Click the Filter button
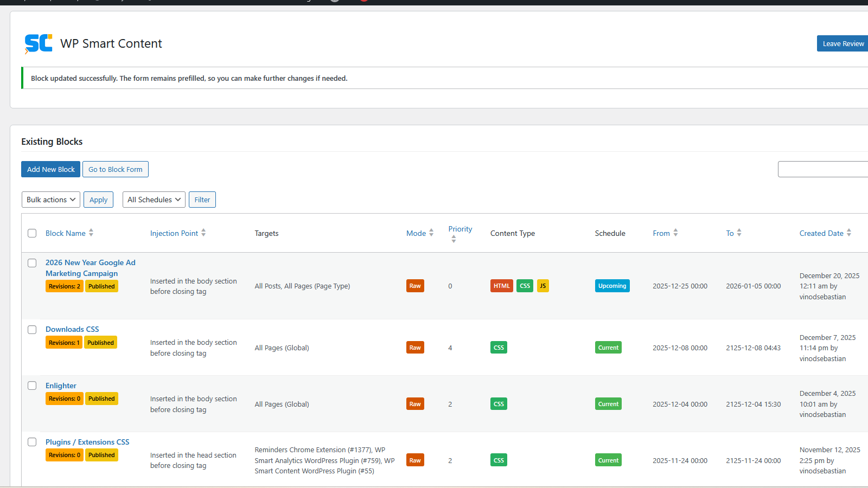 pos(202,200)
